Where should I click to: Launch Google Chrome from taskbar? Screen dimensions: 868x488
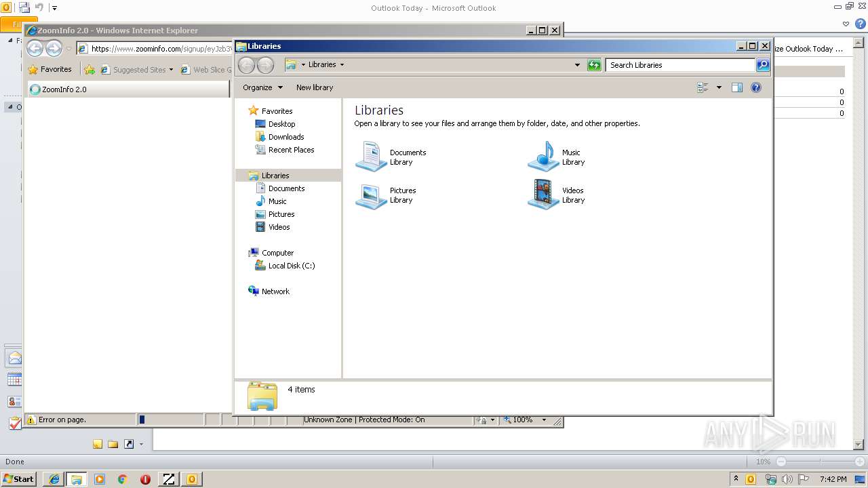pyautogui.click(x=123, y=479)
